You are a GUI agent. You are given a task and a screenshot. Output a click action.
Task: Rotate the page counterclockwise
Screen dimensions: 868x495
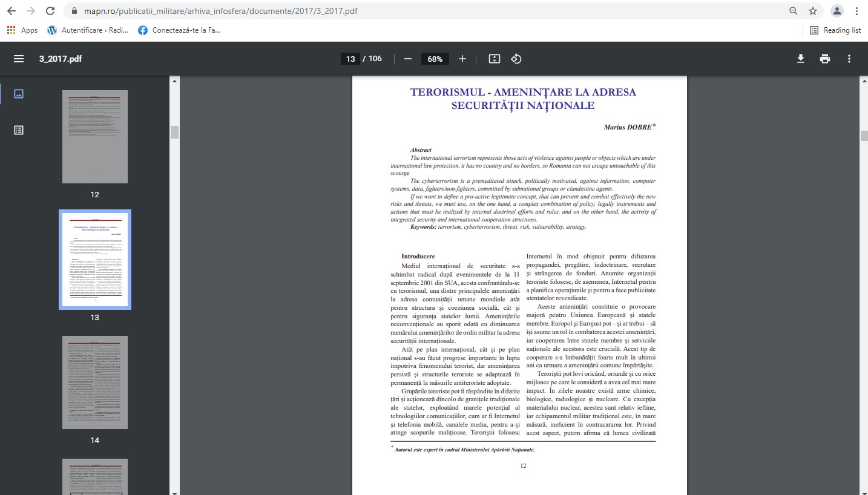pyautogui.click(x=516, y=59)
